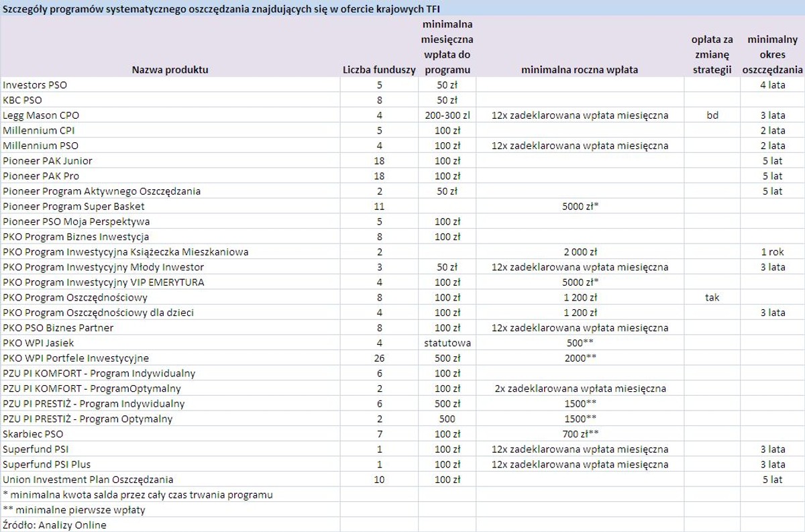This screenshot has height=532, width=805.
Task: Select the '1 rok' minimum period cell
Action: [772, 252]
